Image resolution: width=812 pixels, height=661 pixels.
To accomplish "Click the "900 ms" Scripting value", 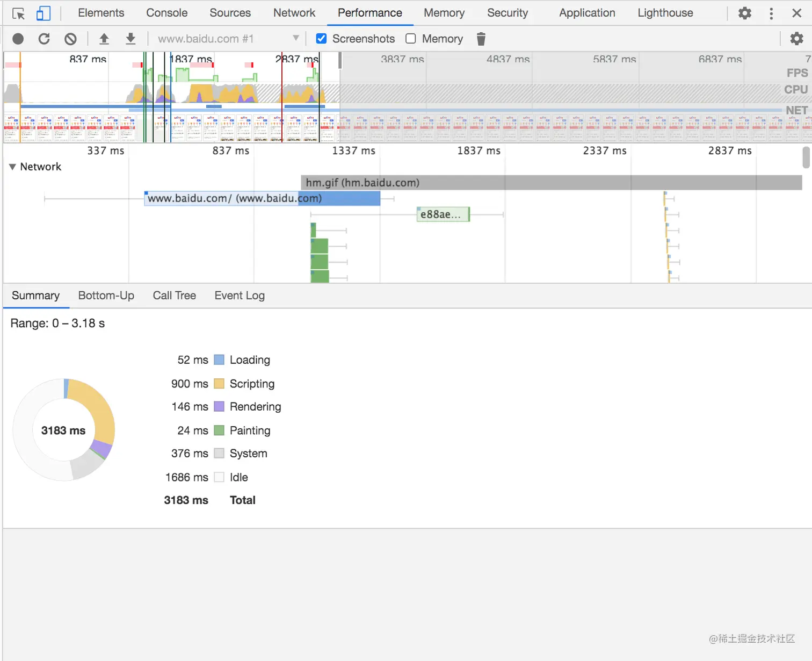I will (x=190, y=384).
